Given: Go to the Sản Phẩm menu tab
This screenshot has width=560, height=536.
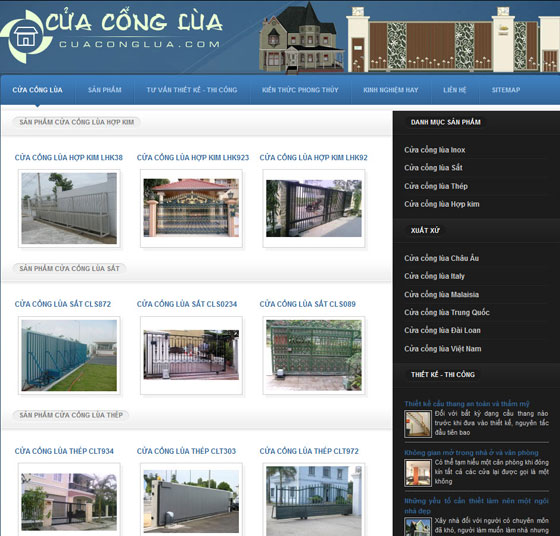Looking at the screenshot, I should click(x=105, y=90).
